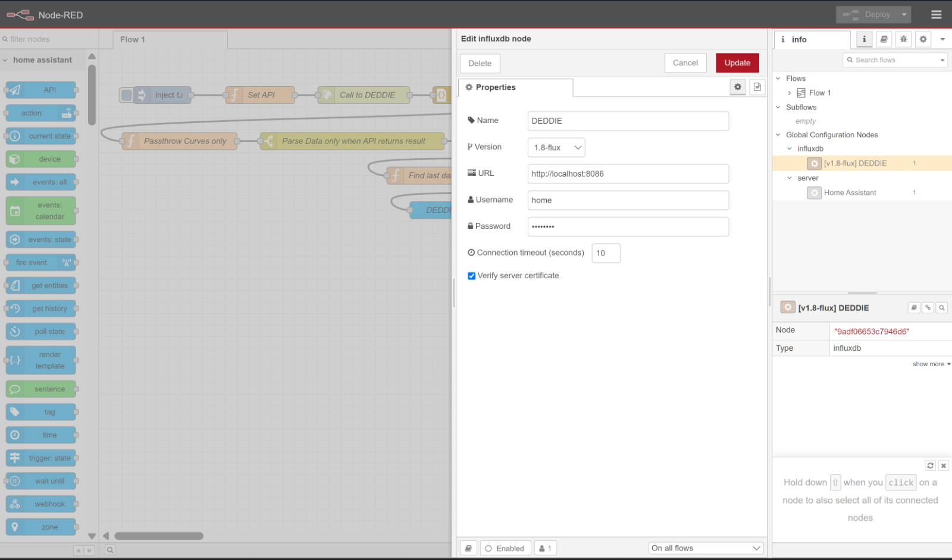Collapse the influxdb config group

[790, 149]
